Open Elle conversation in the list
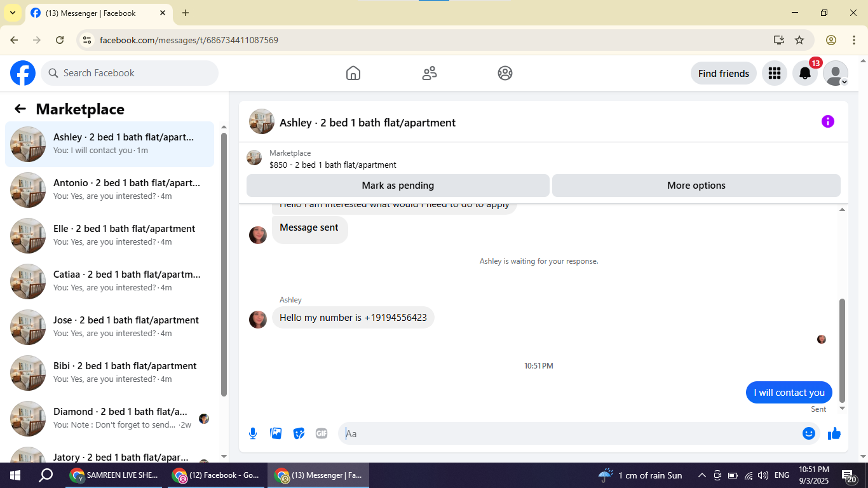This screenshot has width=868, height=488. point(110,236)
